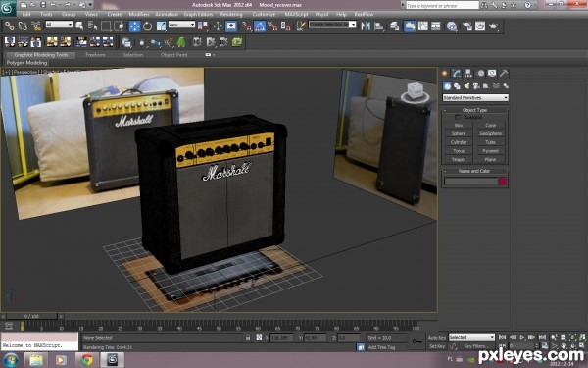
Task: Collapse the Name and Color rollout
Action: click(474, 171)
